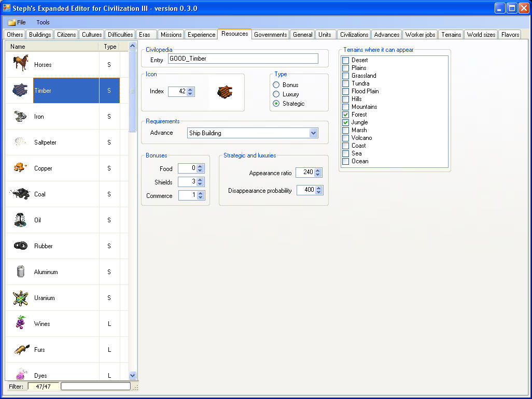Click the Saltpeter resource icon

(x=20, y=141)
